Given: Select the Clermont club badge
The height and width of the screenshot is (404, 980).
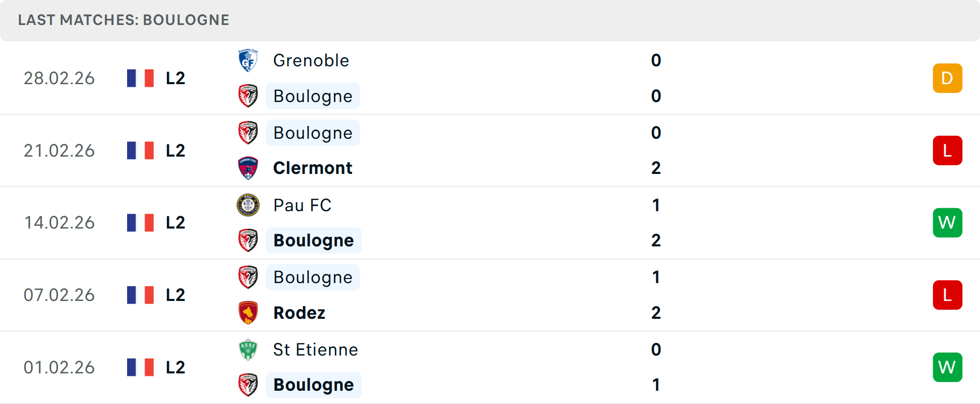Looking at the screenshot, I should [249, 168].
